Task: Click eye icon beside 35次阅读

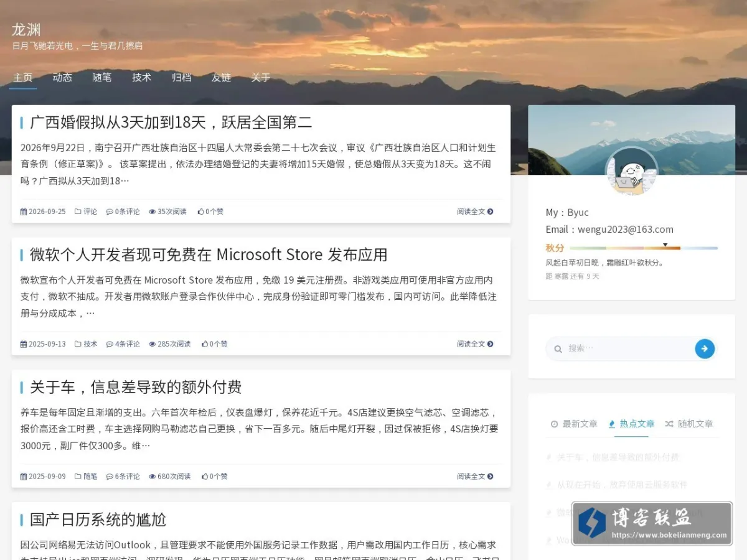Action: (x=152, y=212)
